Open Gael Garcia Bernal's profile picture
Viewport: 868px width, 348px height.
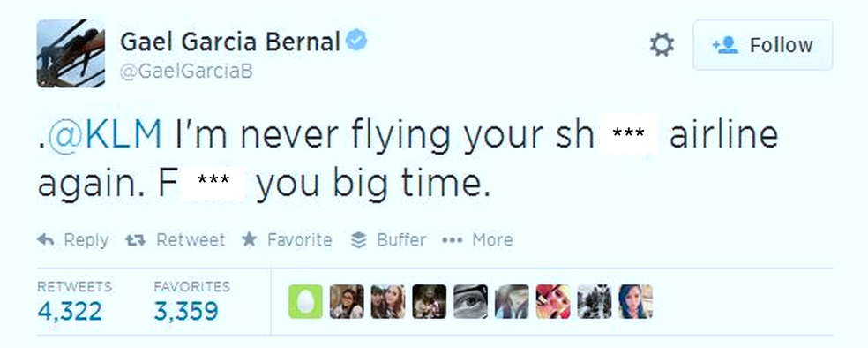point(71,53)
